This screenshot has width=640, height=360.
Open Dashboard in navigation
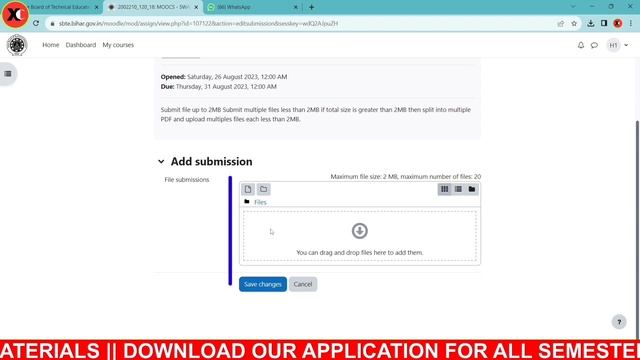tap(81, 45)
